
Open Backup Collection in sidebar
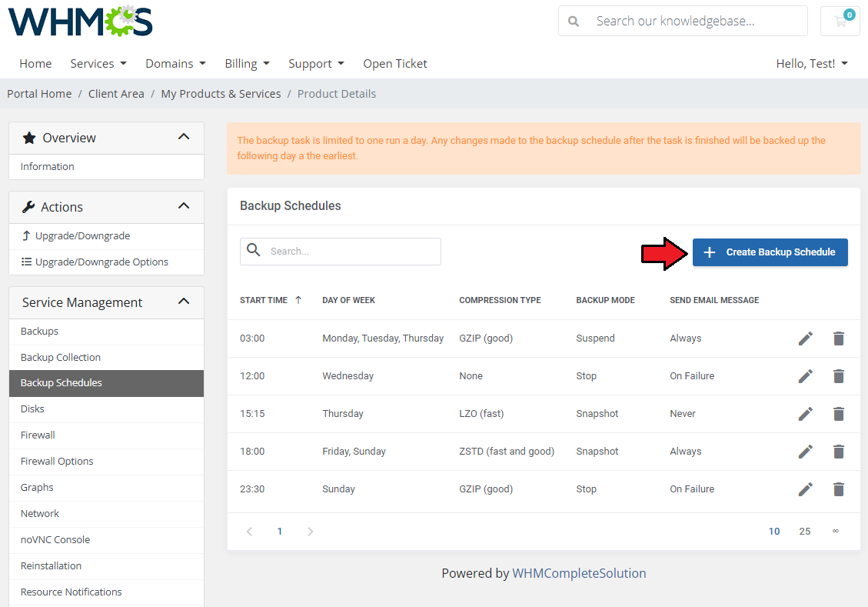pyautogui.click(x=106, y=357)
